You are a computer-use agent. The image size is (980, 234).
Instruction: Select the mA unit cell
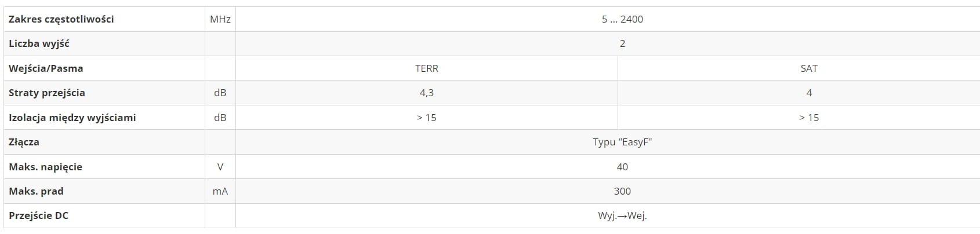(x=220, y=191)
